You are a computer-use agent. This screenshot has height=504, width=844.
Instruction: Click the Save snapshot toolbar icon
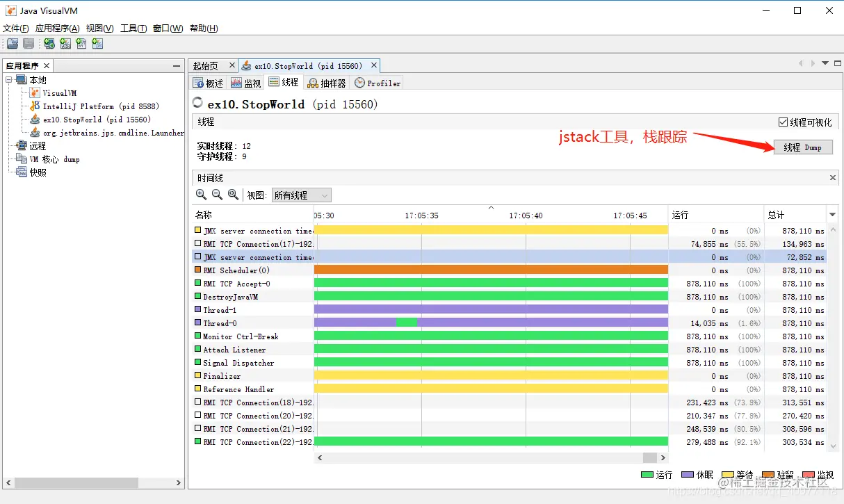pos(29,44)
